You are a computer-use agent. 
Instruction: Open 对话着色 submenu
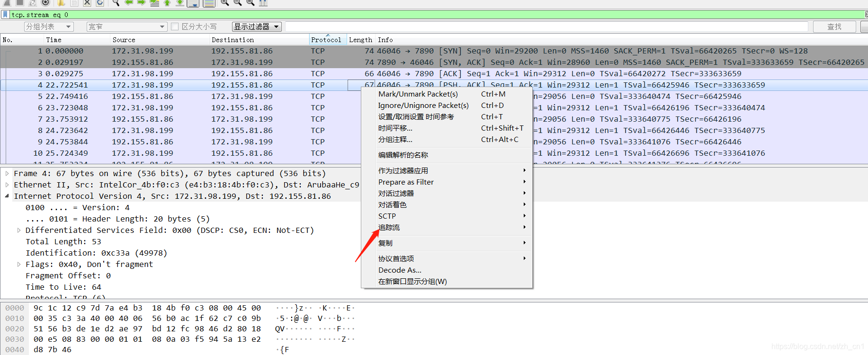447,204
